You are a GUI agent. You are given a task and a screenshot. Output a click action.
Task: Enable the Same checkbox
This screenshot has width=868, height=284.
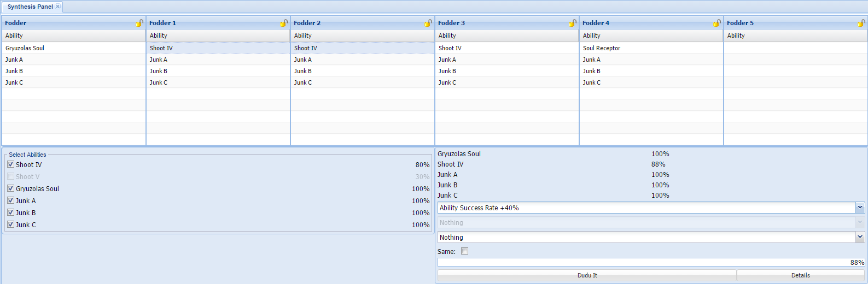coord(465,251)
